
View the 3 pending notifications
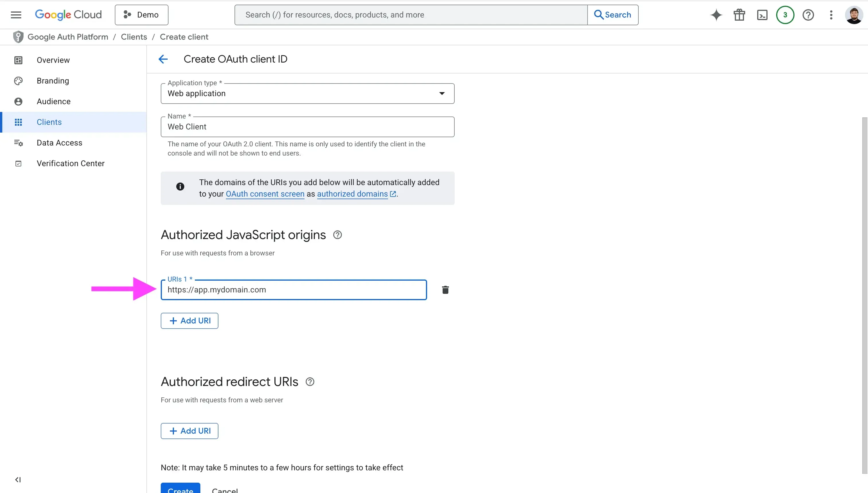(785, 15)
